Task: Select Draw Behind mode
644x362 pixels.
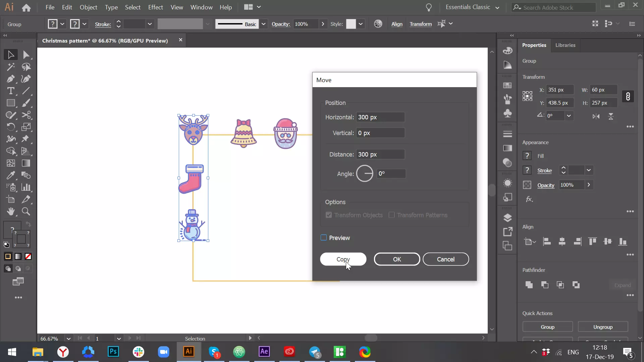Action: pos(18,268)
